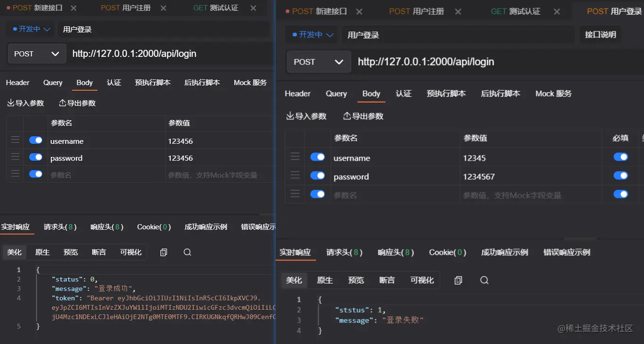Open POST method dropdown in left panel
Image resolution: width=644 pixels, height=344 pixels.
click(x=37, y=54)
